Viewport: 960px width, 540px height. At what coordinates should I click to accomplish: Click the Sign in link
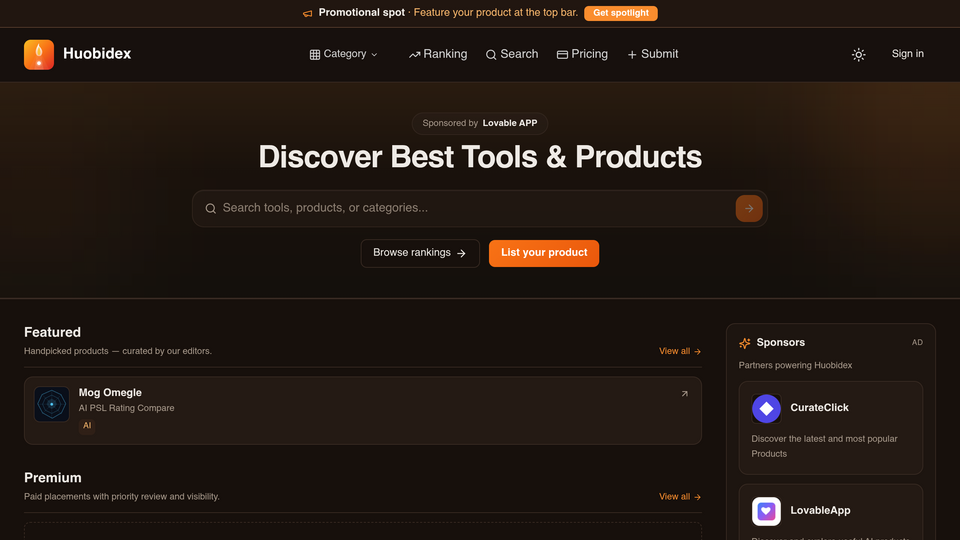907,54
